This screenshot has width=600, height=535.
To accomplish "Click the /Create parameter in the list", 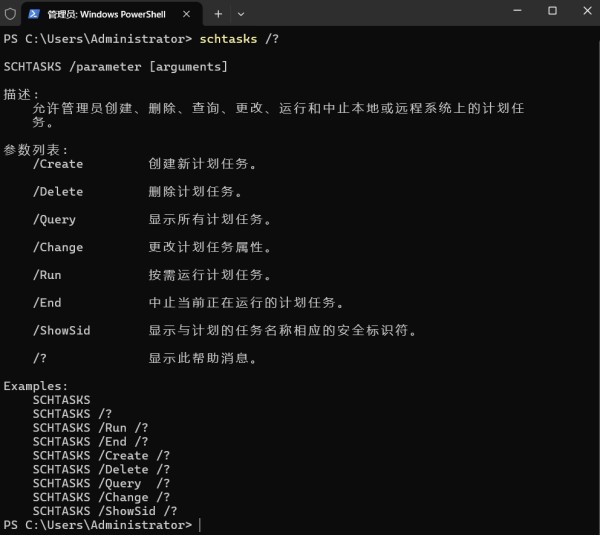I will pos(58,164).
